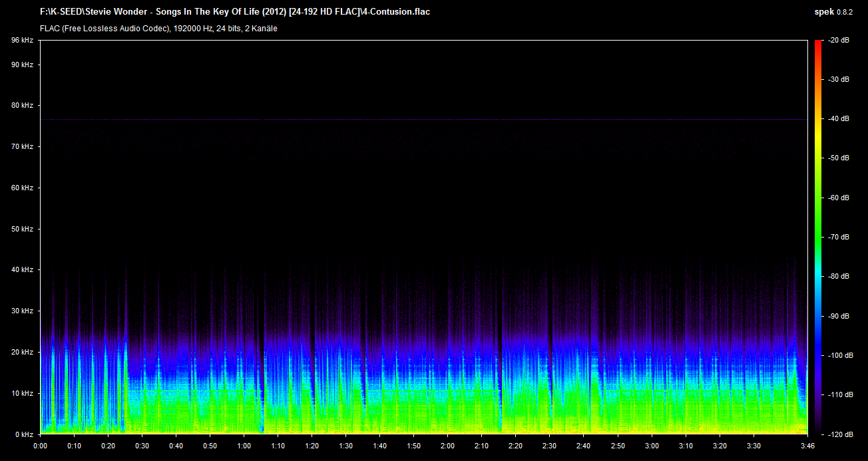Click the 3:00 time axis marker
The height and width of the screenshot is (461, 868).
click(x=652, y=446)
